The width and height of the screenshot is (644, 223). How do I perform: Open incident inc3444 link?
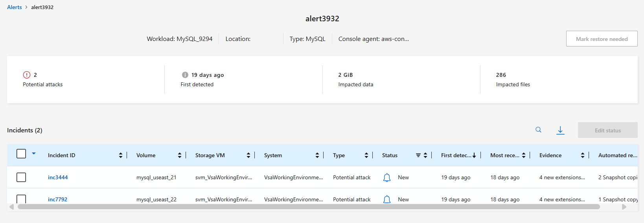click(x=58, y=177)
